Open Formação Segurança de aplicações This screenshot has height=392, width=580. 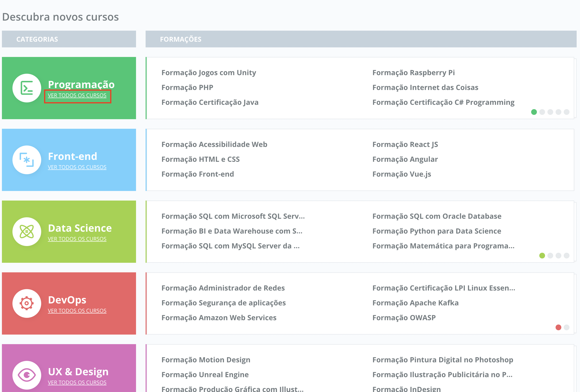tap(224, 303)
